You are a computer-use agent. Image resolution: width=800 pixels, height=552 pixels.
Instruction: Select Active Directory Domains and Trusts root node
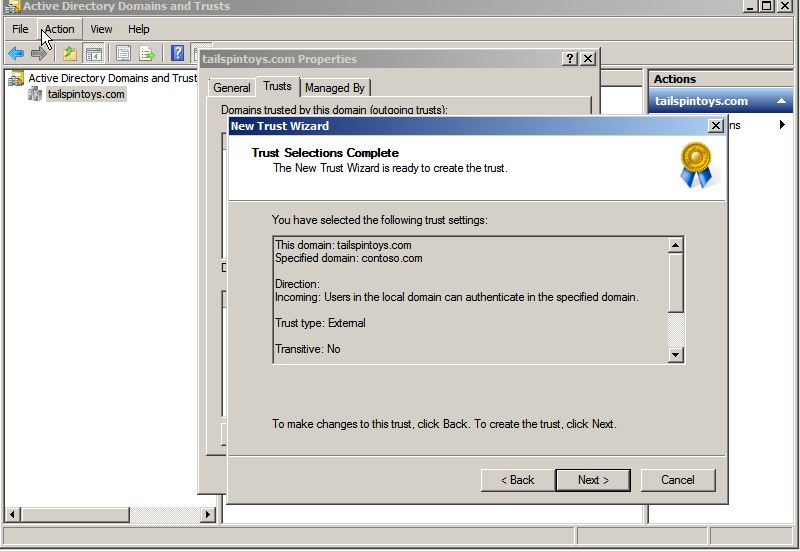(x=112, y=78)
